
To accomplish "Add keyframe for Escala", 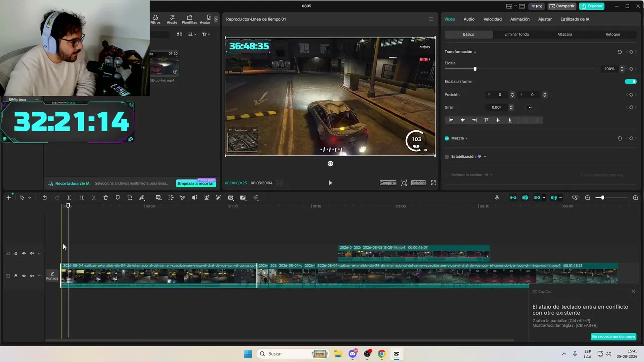I will (x=631, y=69).
